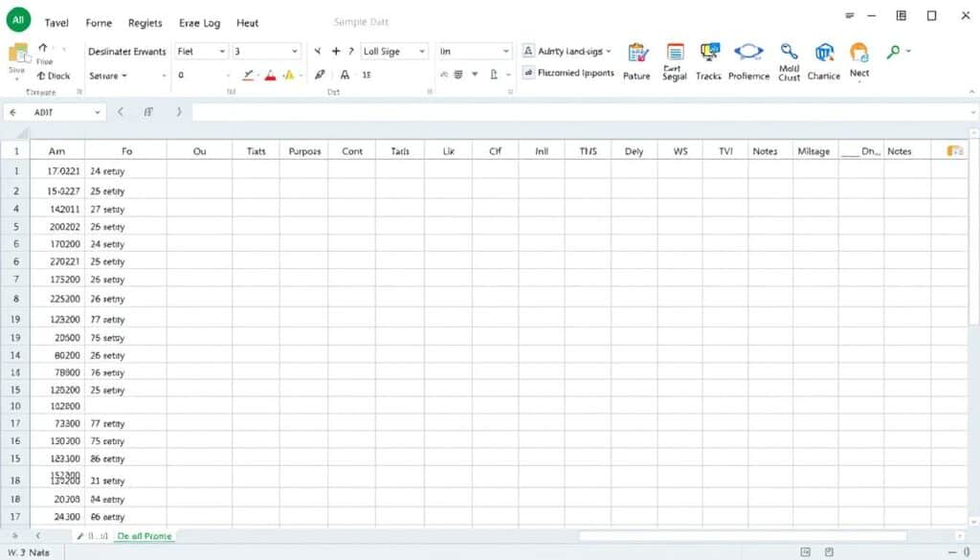Click the Pature clipboard icon

point(637,55)
